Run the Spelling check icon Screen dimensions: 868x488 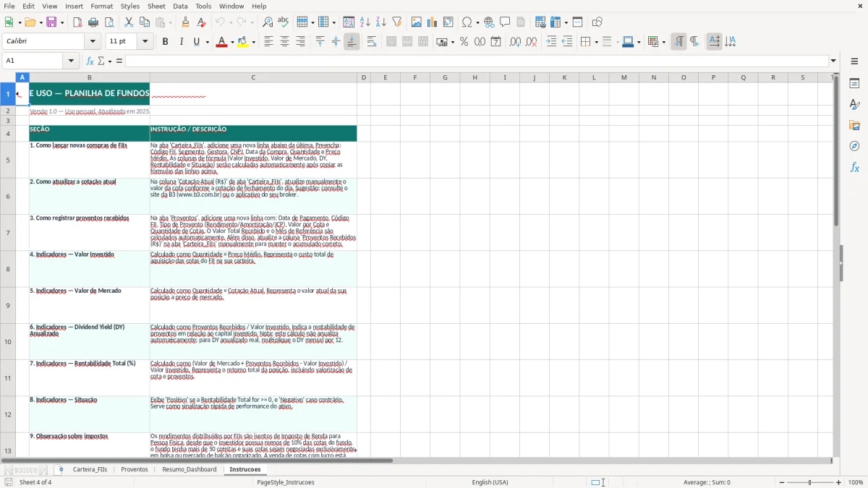[284, 22]
